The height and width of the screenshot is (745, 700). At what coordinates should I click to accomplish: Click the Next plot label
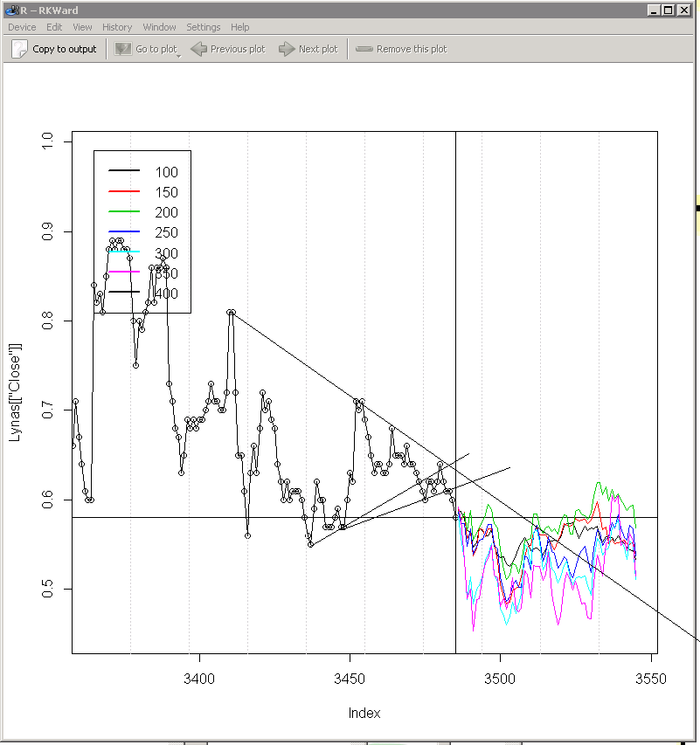pyautogui.click(x=318, y=49)
